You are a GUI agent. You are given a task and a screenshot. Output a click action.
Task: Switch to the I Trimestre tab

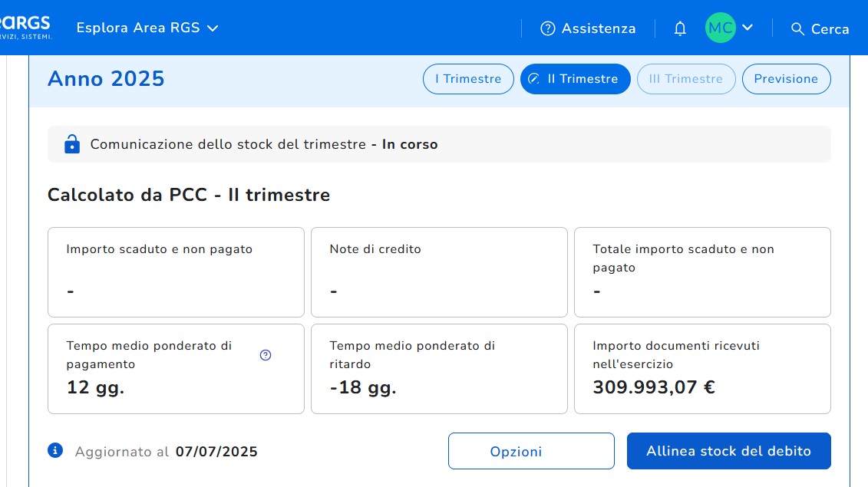tap(468, 79)
